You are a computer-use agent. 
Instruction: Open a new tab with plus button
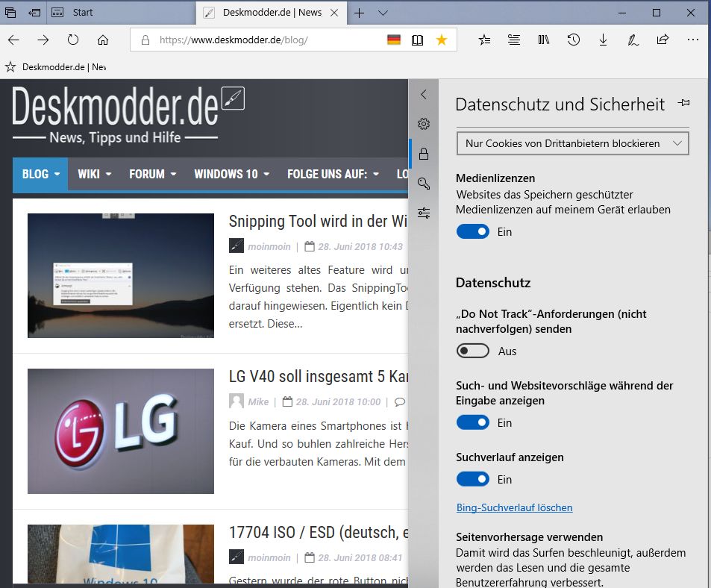(x=359, y=13)
